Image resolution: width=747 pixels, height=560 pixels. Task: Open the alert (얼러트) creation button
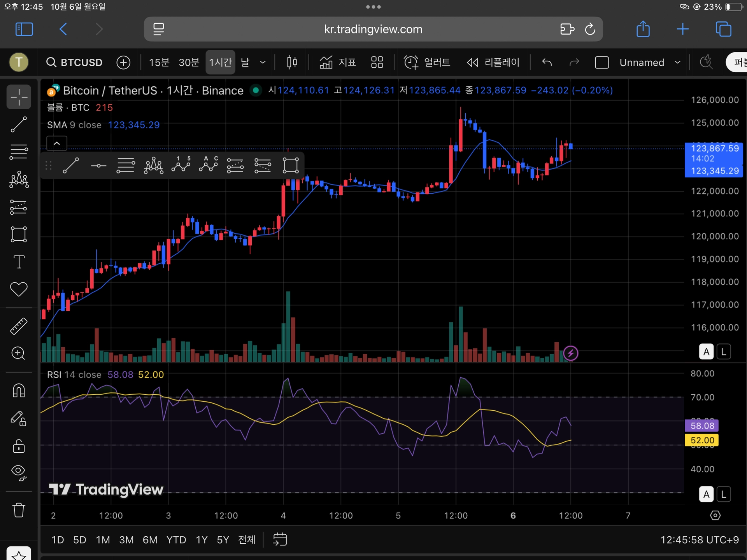click(x=427, y=62)
